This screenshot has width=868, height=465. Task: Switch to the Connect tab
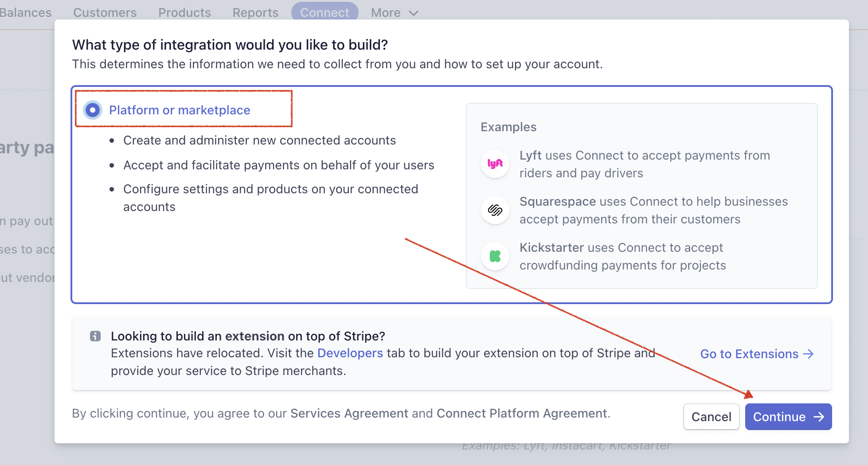pyautogui.click(x=325, y=12)
